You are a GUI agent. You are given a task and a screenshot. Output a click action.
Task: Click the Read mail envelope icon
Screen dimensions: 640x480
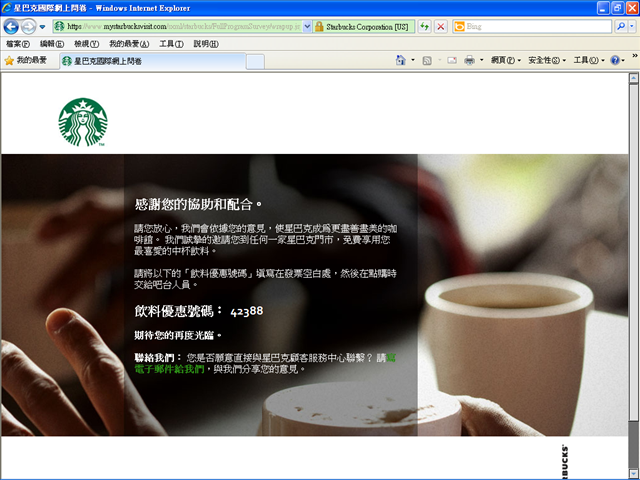452,60
